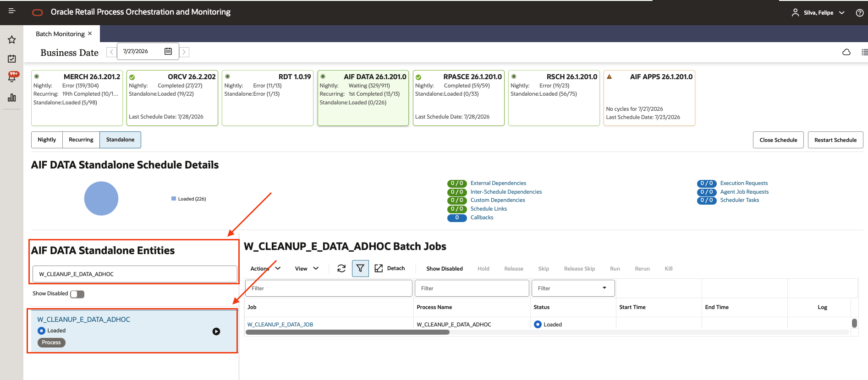868x380 pixels.
Task: Click the horizontal scrollbar under jobs table
Action: tap(347, 332)
